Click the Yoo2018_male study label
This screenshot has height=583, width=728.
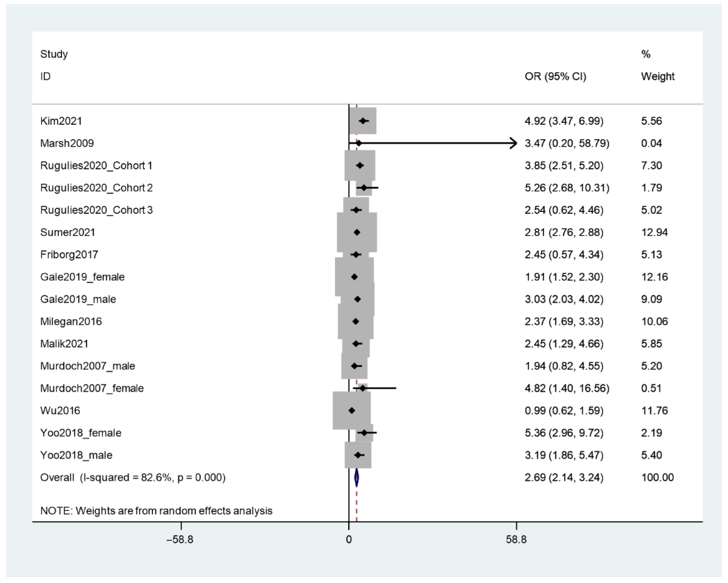click(x=76, y=455)
